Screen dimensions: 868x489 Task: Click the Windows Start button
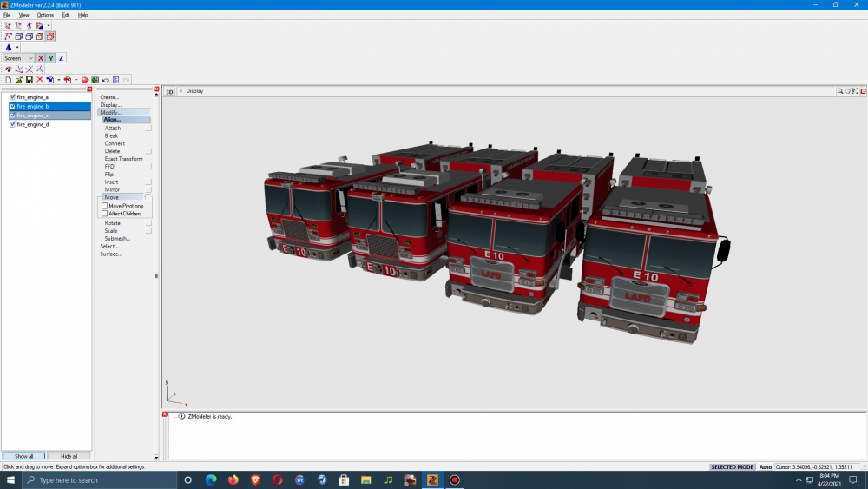tap(10, 479)
